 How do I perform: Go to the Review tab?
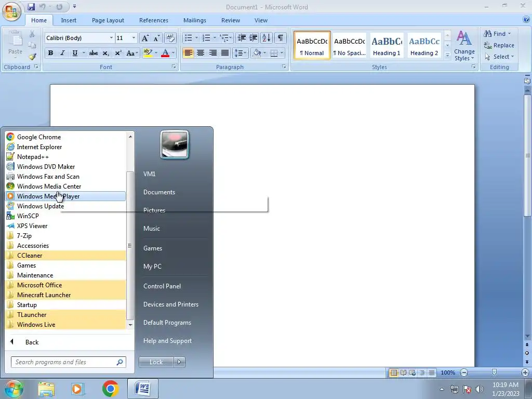pyautogui.click(x=231, y=20)
